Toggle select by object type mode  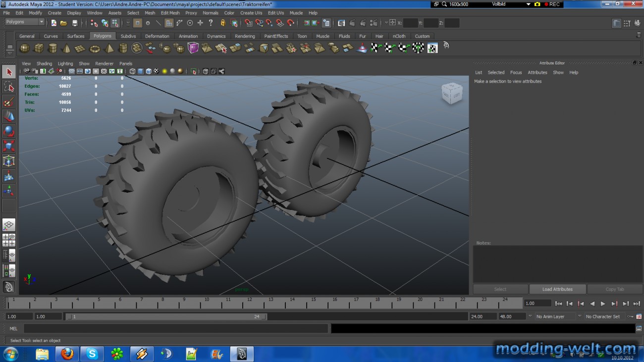tap(105, 23)
